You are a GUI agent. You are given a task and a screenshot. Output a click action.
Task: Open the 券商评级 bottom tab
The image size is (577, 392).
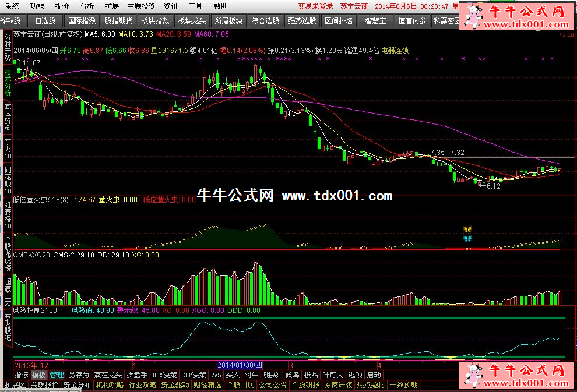tap(338, 384)
